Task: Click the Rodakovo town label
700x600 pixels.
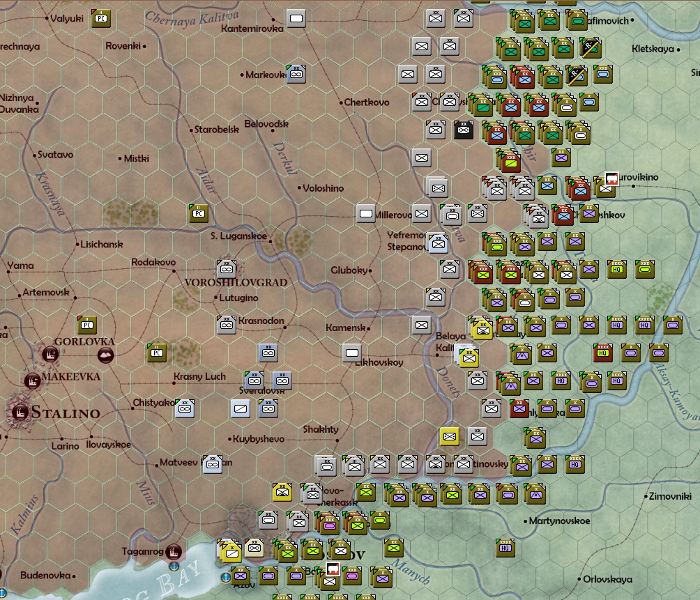Action: (x=153, y=262)
